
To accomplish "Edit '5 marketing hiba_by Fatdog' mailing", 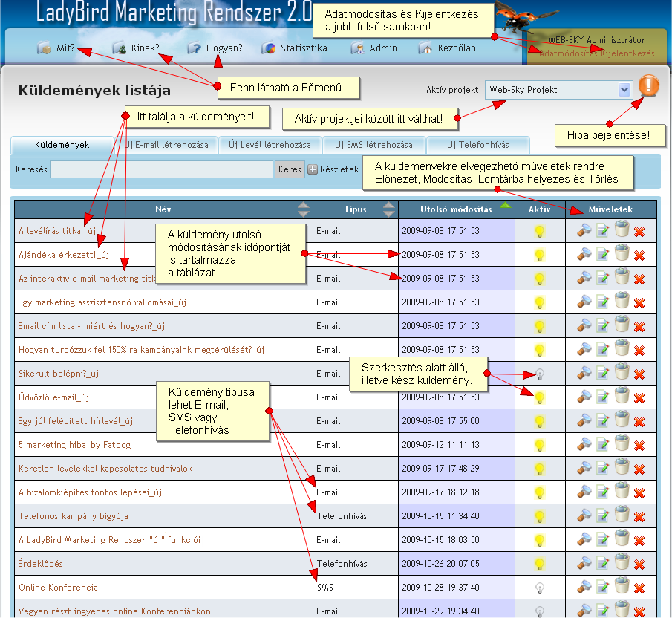I will point(602,445).
